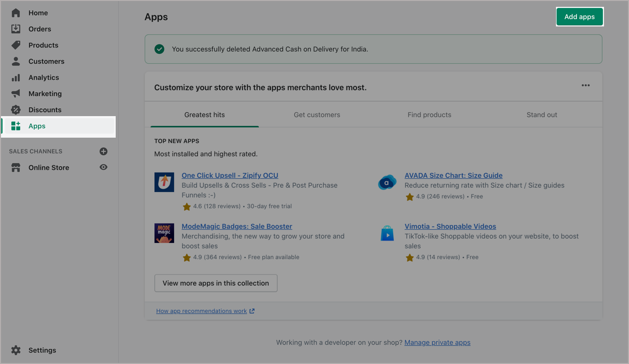Open Customers via person icon
Viewport: 629px width, 364px height.
point(16,61)
